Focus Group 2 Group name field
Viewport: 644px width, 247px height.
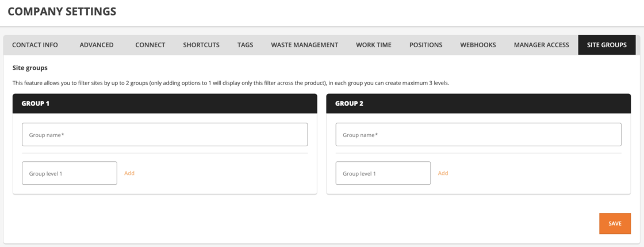point(478,134)
